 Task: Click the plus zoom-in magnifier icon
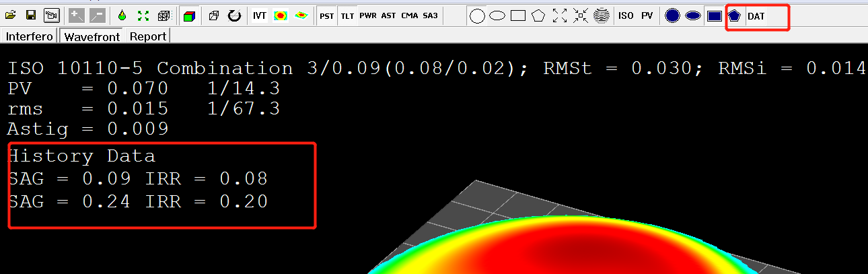coord(77,15)
